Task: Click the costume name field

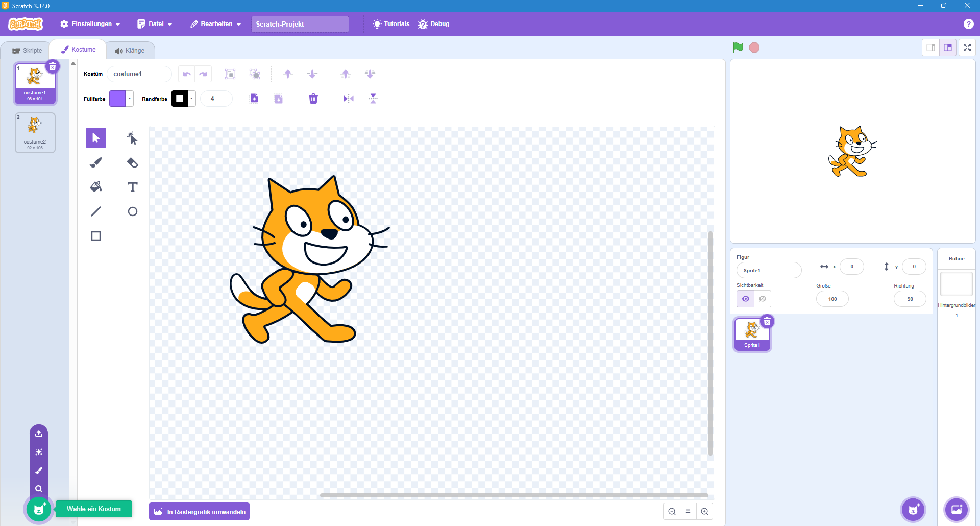Action: [139, 74]
